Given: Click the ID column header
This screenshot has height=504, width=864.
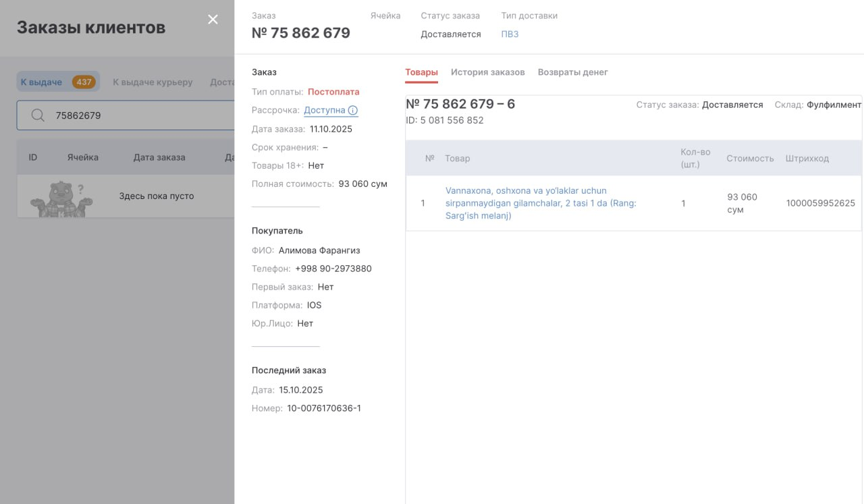Looking at the screenshot, I should click(x=33, y=157).
